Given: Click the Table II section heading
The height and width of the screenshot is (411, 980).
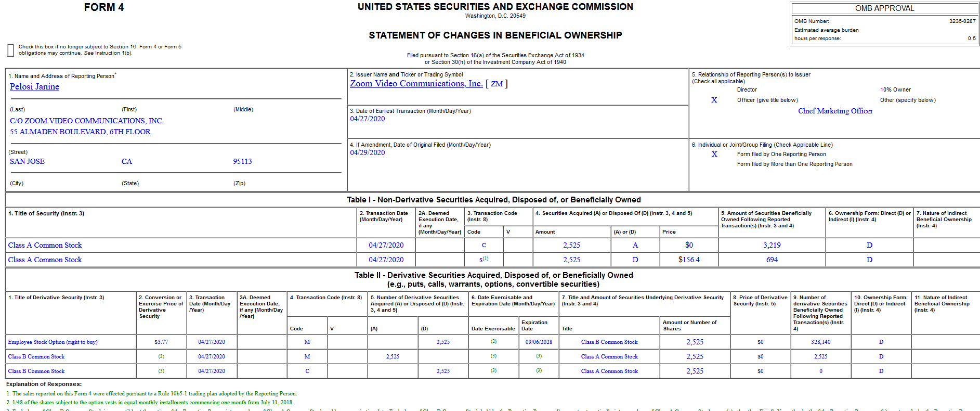Looking at the screenshot, I should point(493,279).
